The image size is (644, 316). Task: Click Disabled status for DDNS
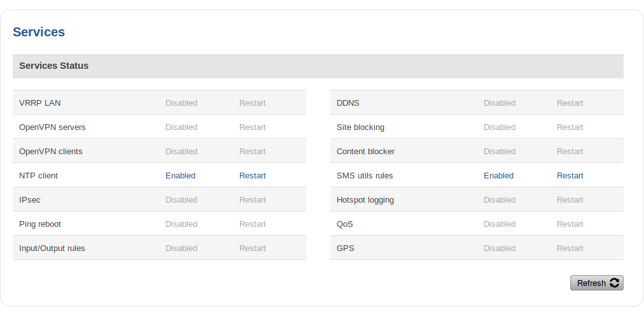point(499,103)
